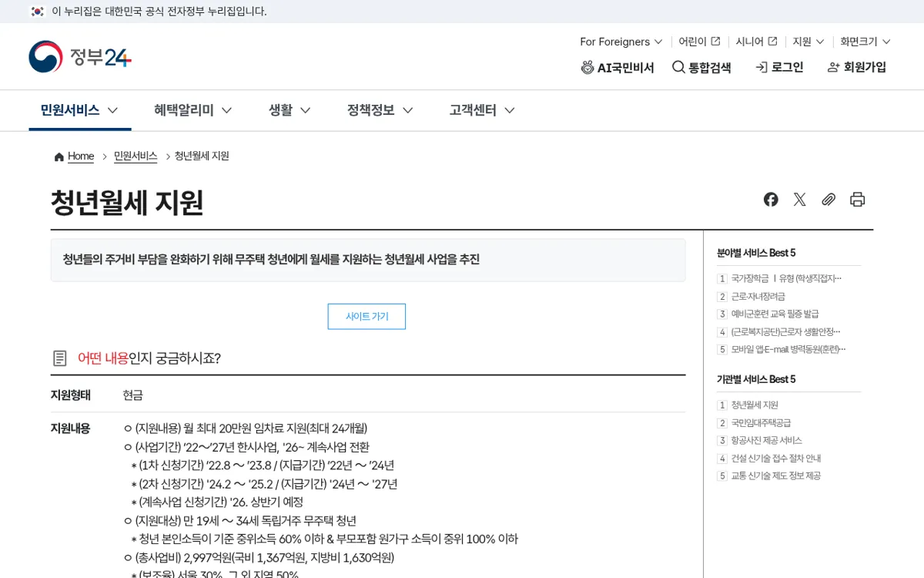Expand 지원 dropdown in top bar
The image size is (924, 578).
coord(808,42)
